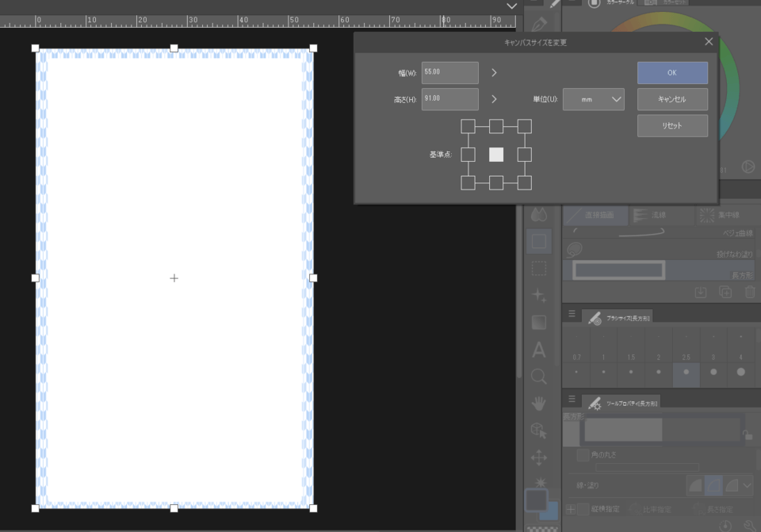
Task: Expand the 縦横指定 plus expander
Action: tap(571, 509)
